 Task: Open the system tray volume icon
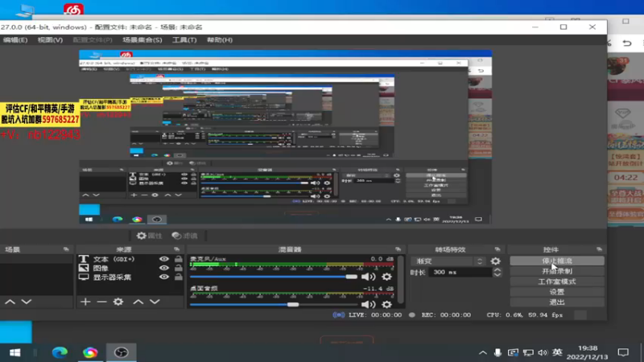[x=543, y=352]
